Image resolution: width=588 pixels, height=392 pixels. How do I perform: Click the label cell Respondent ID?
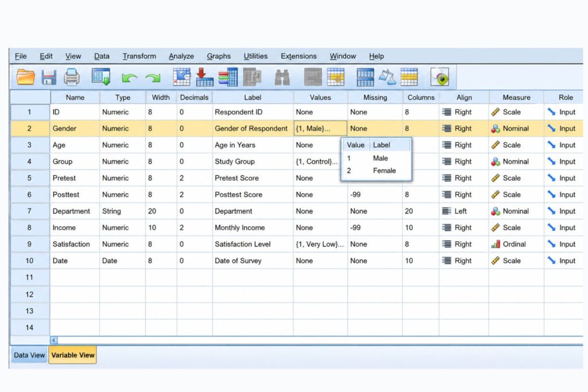point(253,112)
